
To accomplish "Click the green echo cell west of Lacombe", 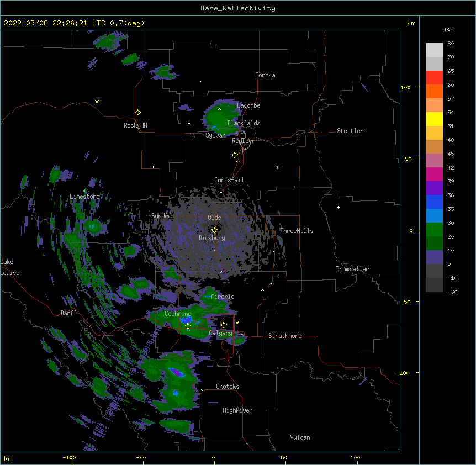I will (221, 117).
